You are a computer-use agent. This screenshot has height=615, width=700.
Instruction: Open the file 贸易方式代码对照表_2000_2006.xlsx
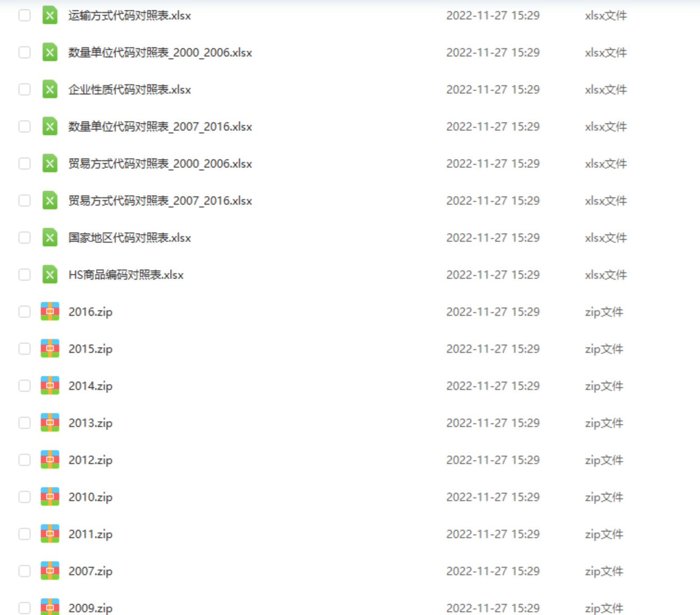pos(160,163)
